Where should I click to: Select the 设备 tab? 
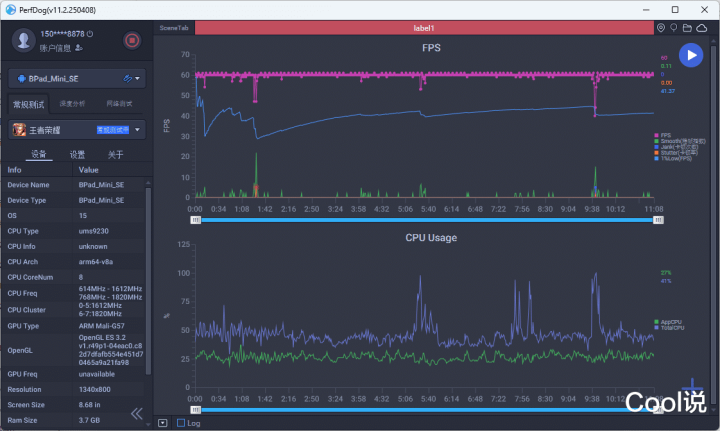(39, 154)
